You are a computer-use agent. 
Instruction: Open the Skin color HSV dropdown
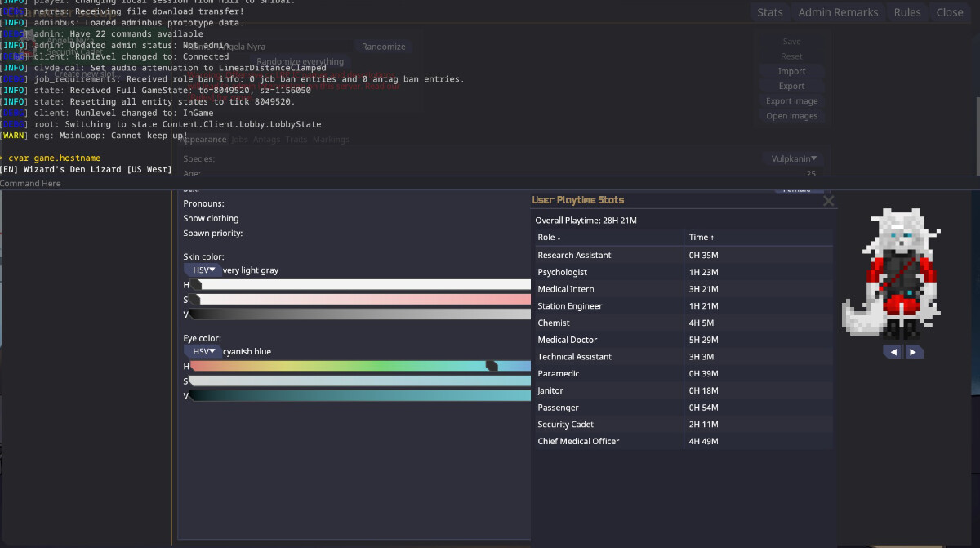pyautogui.click(x=203, y=270)
